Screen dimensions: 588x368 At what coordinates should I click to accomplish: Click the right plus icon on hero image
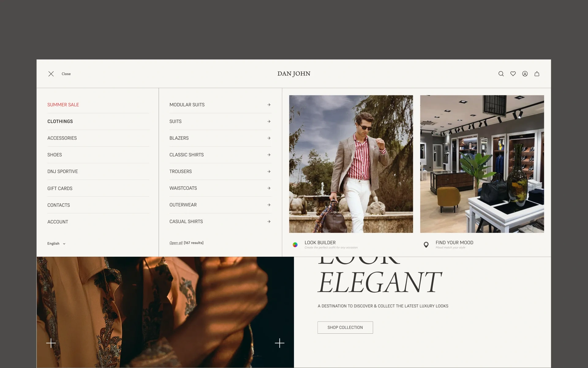(x=280, y=343)
